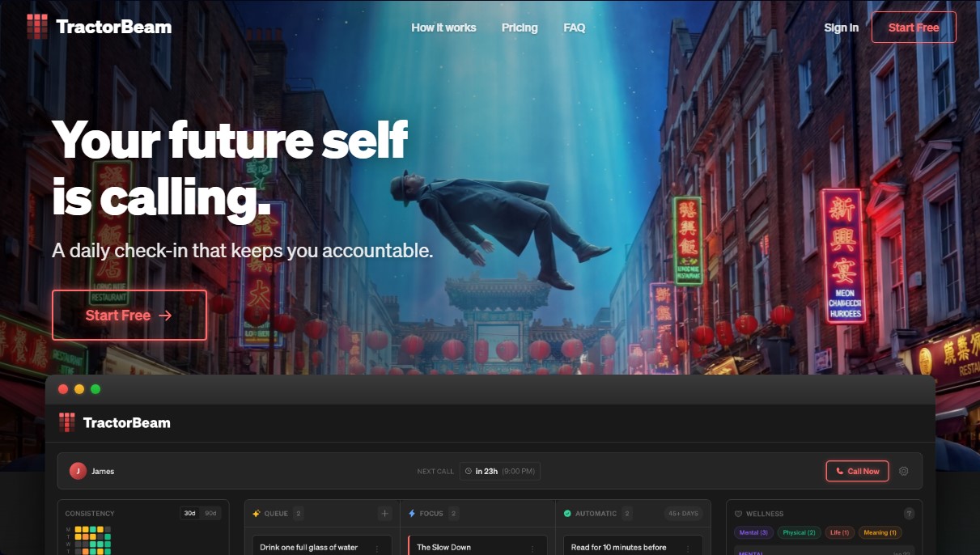Click the TractorBeam logo inside the app preview
This screenshot has height=555, width=980.
point(115,422)
